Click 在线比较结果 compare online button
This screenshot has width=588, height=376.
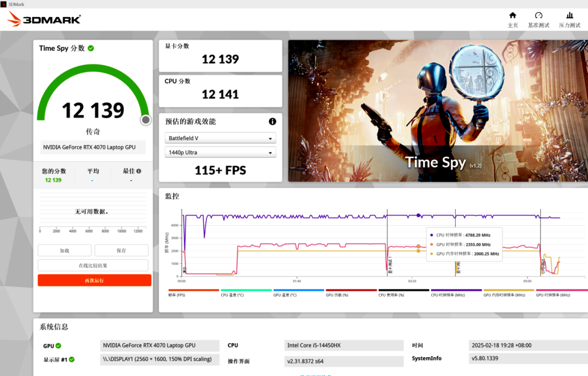tap(93, 266)
